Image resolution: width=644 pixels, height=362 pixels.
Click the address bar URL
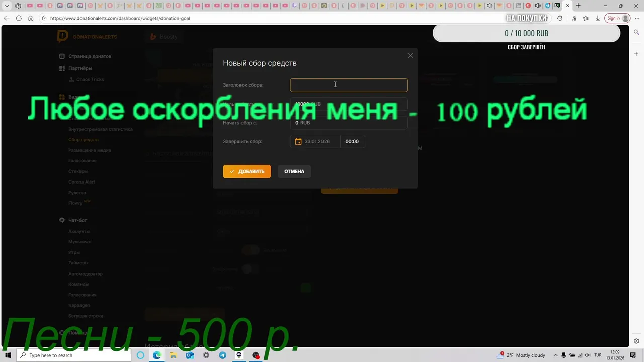(120, 18)
